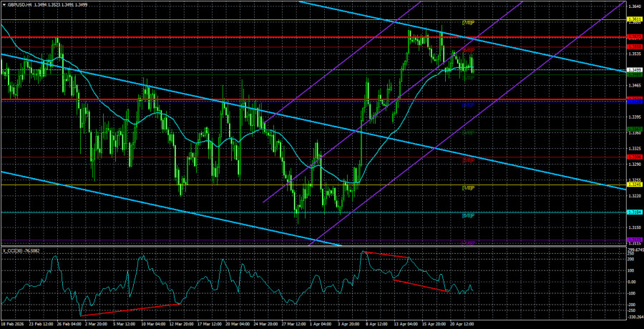The width and height of the screenshot is (644, 329).
Task: Click the 1.3395 price scale label
Action: (x=634, y=116)
